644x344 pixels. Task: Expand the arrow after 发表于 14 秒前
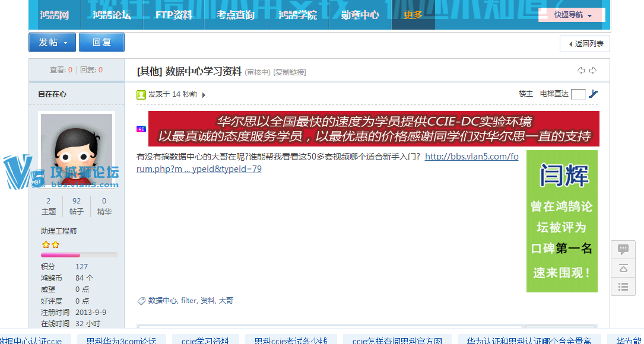204,95
